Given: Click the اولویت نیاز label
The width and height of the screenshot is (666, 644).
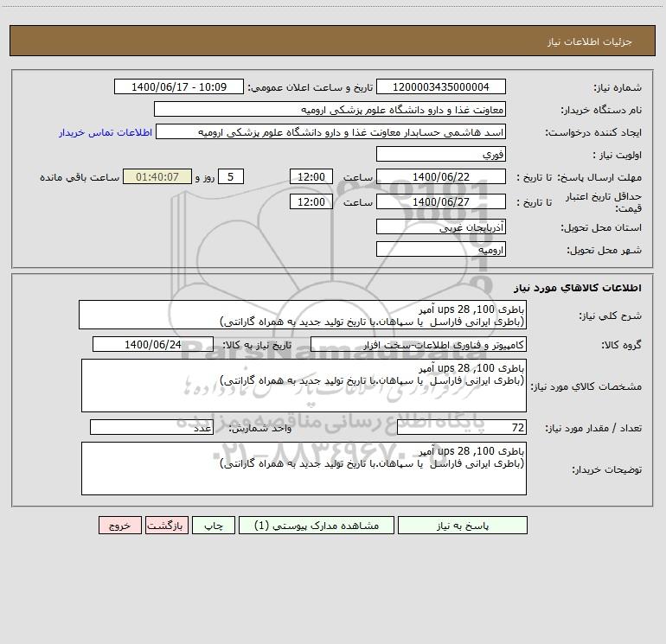Looking at the screenshot, I should coord(618,155).
